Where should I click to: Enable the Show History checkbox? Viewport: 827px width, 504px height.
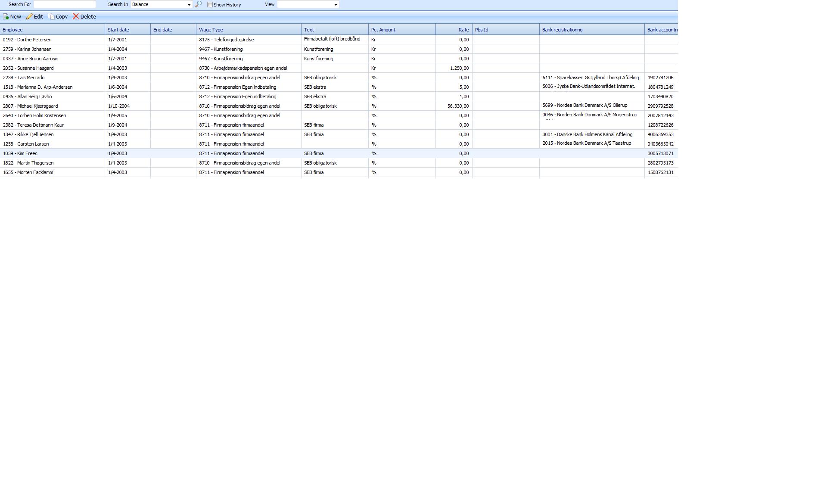[210, 5]
